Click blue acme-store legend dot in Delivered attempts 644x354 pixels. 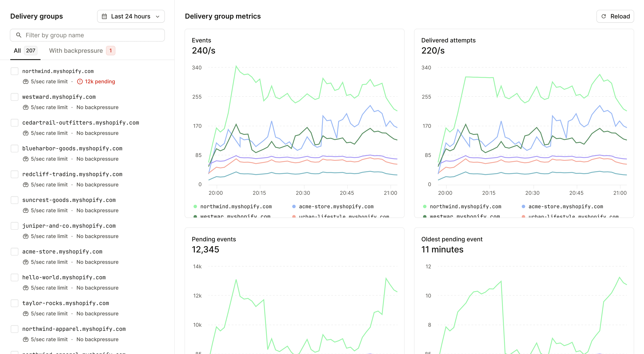tap(523, 207)
